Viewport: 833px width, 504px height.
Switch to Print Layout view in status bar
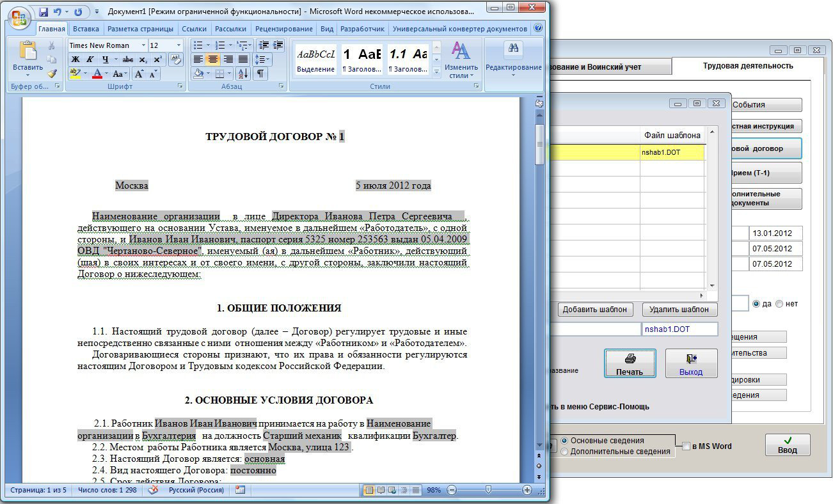370,490
